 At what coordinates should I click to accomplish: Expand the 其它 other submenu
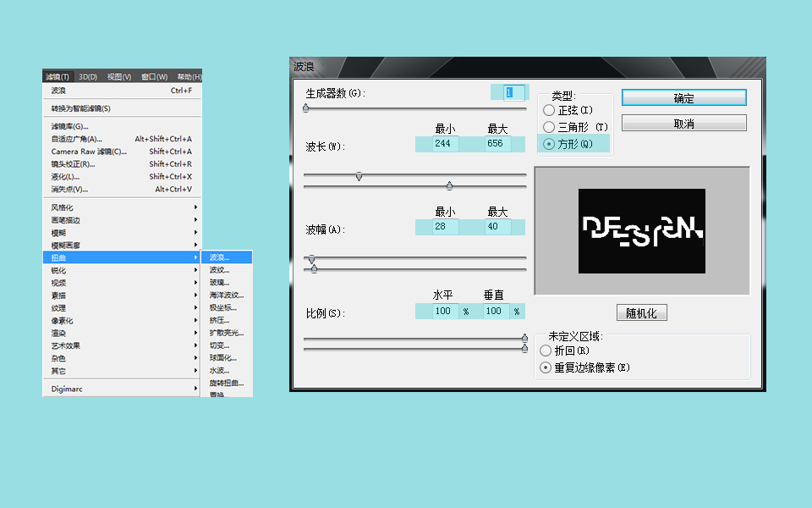122,371
